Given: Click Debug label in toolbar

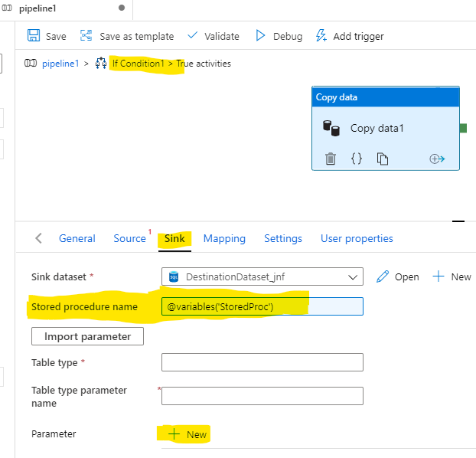Looking at the screenshot, I should coord(288,37).
